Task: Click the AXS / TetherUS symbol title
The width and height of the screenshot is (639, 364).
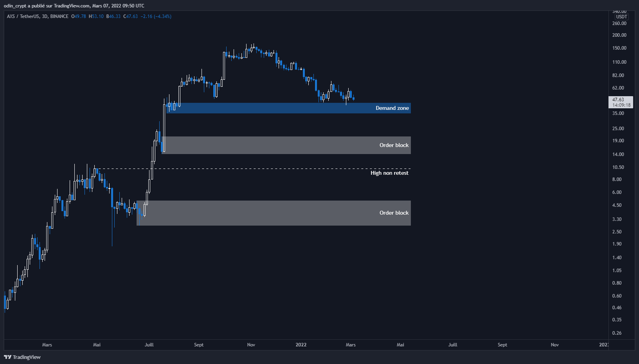Action: pyautogui.click(x=23, y=16)
